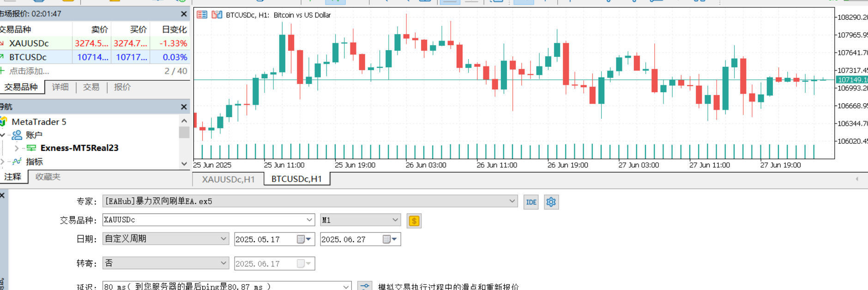Viewport: 868px width, 290px height.
Task: Open the expert advisor dropdown
Action: tap(512, 201)
